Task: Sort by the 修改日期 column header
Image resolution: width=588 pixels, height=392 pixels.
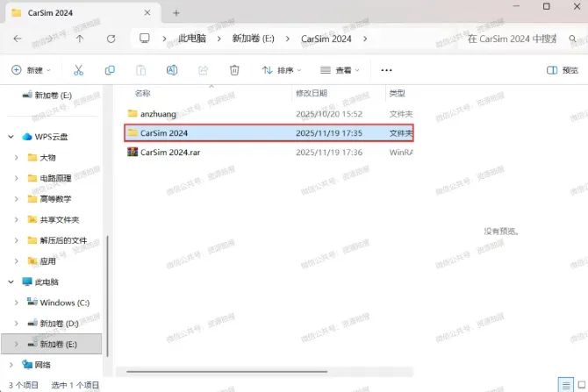Action: pyautogui.click(x=312, y=93)
